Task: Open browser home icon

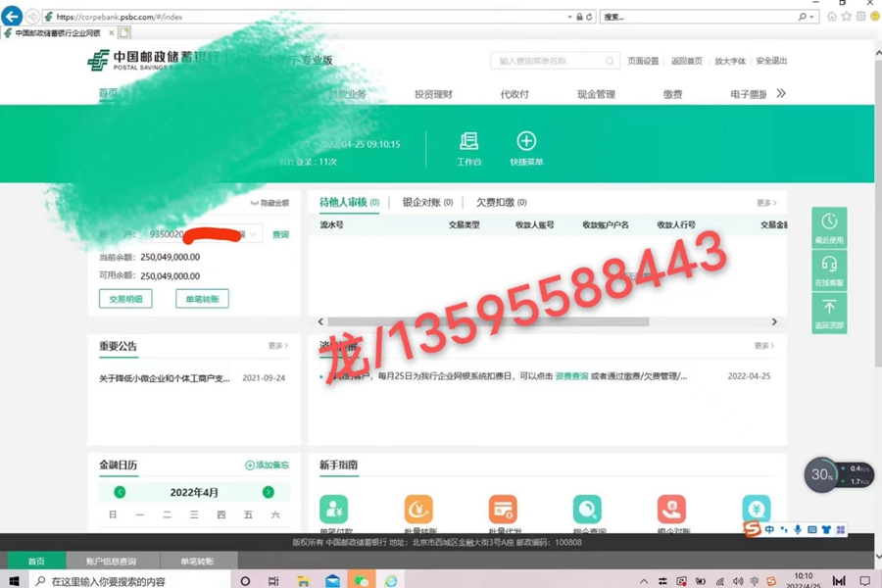Action: click(x=832, y=17)
